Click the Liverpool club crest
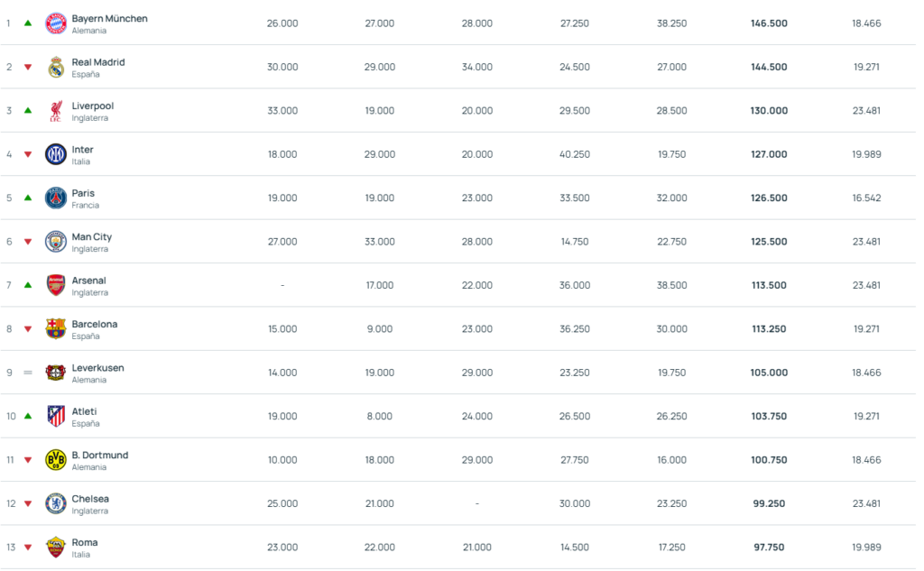Screen dimensions: 924x571 pyautogui.click(x=56, y=111)
